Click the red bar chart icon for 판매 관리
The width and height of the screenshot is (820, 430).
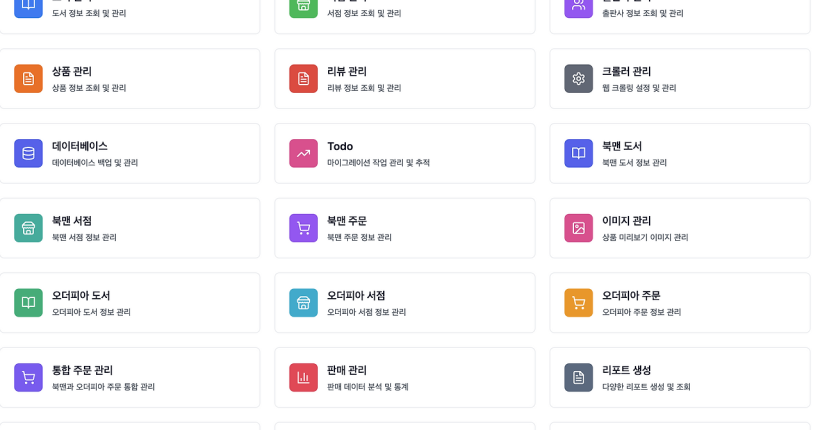coord(303,377)
